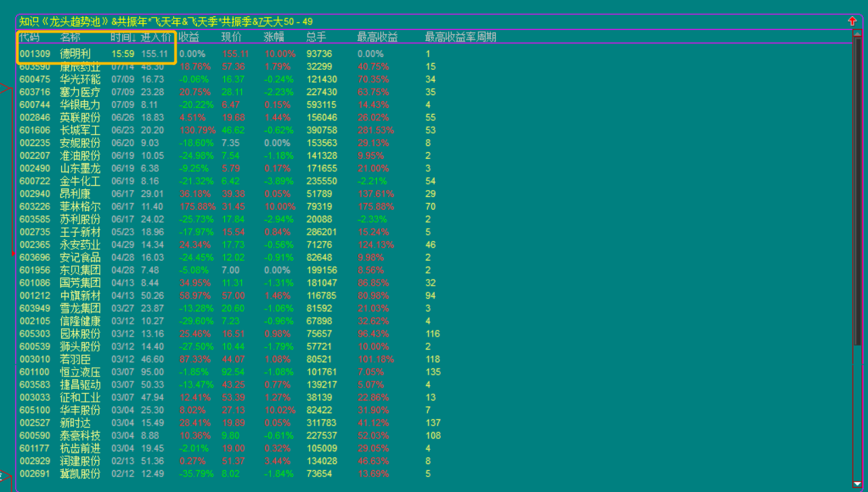Sort by the 名称 column header

coord(70,37)
